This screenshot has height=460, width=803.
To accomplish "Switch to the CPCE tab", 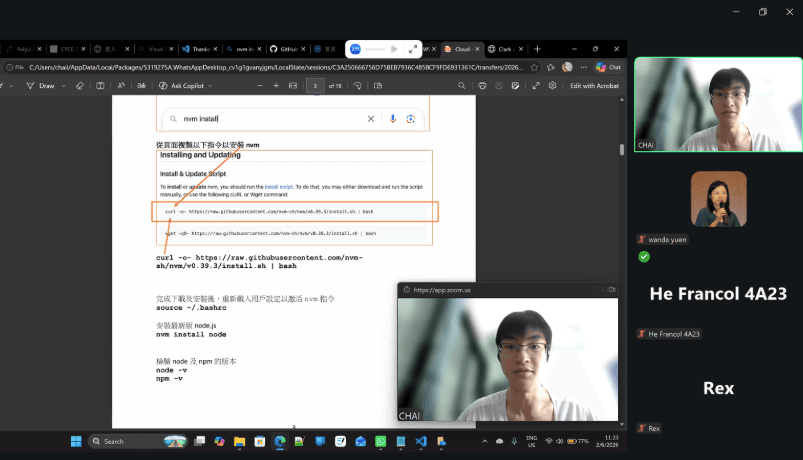I will pos(67,49).
